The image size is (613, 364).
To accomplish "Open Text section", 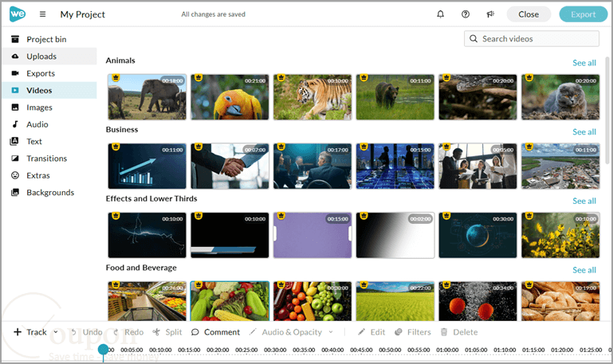I will pyautogui.click(x=49, y=142).
